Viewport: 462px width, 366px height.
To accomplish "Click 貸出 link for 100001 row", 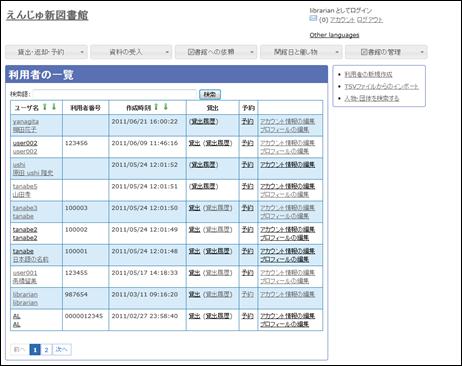I will pyautogui.click(x=194, y=251).
